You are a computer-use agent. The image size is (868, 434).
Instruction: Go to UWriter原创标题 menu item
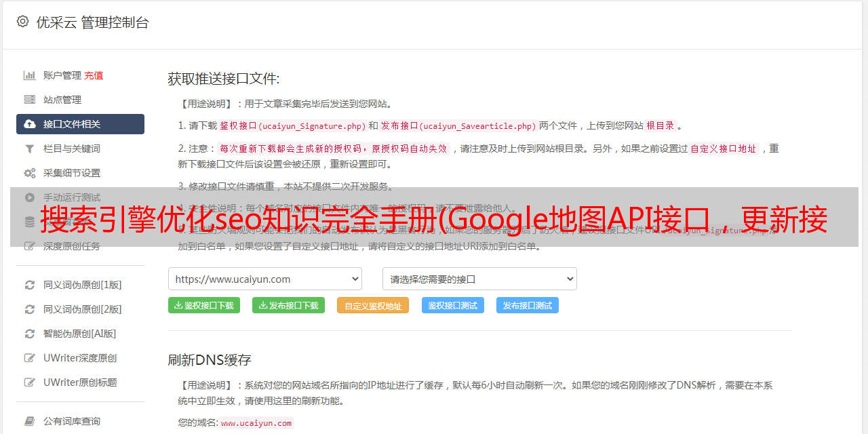(x=80, y=382)
